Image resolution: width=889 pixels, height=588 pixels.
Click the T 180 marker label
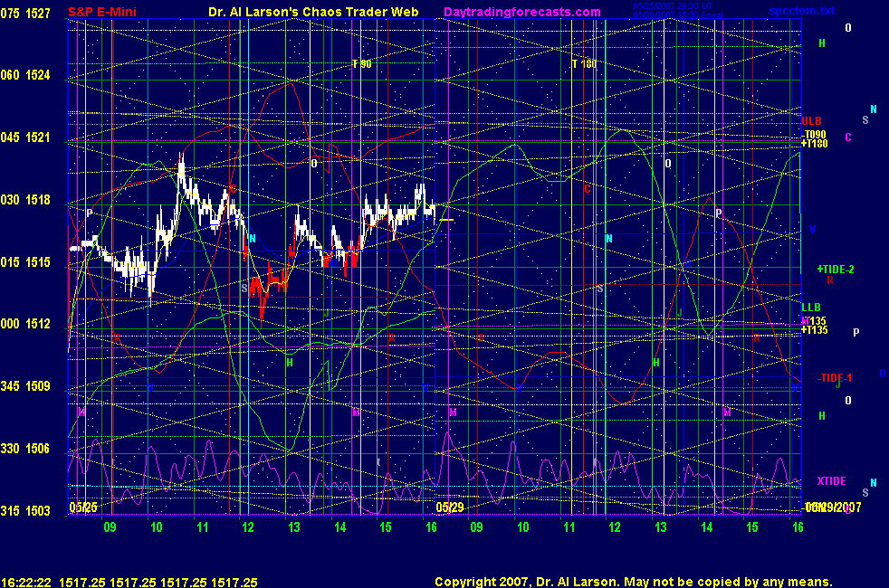584,64
